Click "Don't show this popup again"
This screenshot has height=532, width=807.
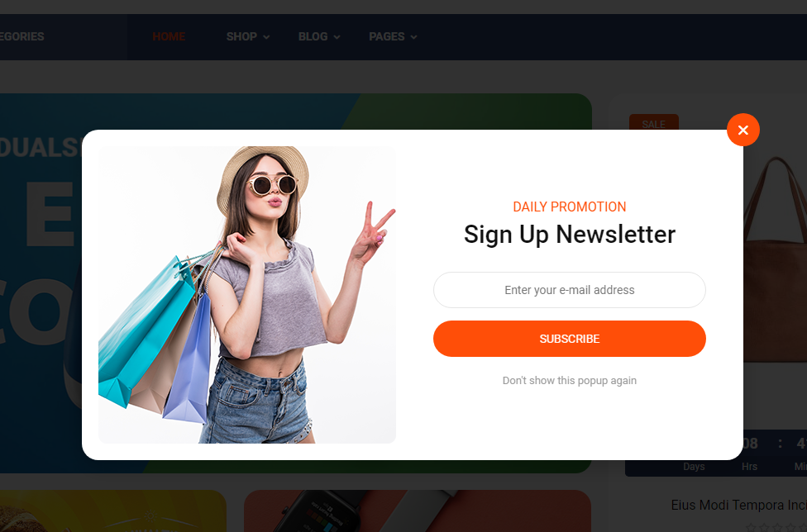coord(569,380)
